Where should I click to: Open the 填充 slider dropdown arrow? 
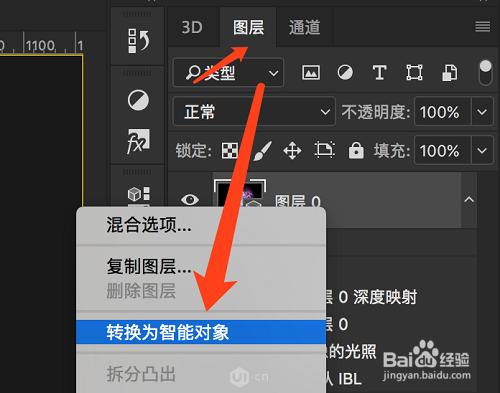coord(482,151)
